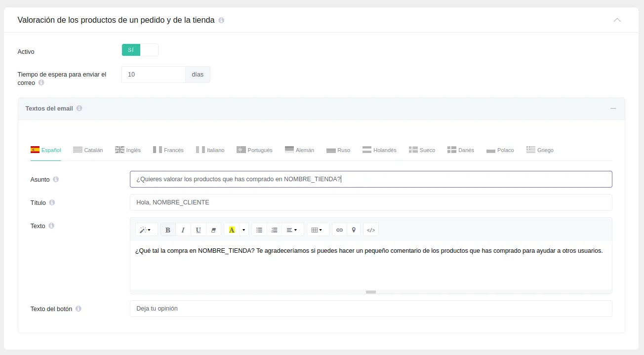The height and width of the screenshot is (355, 644).
Task: Click the Asunto subject input field
Action: [x=371, y=179]
